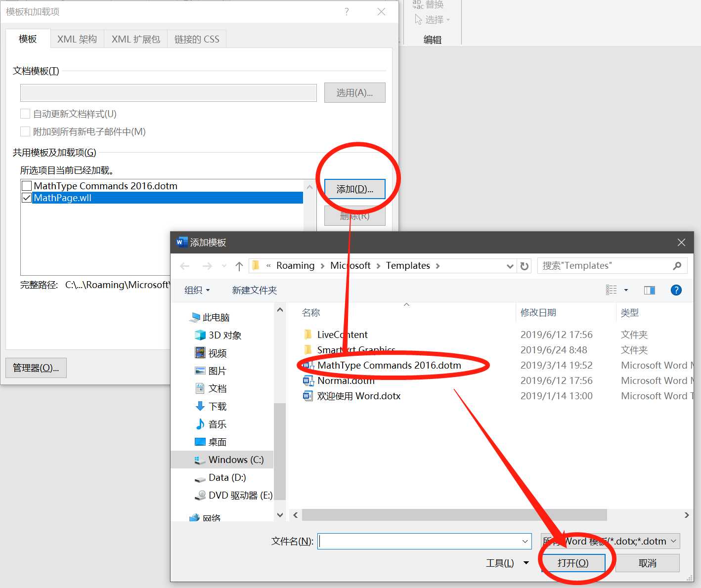Image resolution: width=701 pixels, height=588 pixels.
Task: Open the templates dialog help question mark
Action: [x=347, y=11]
